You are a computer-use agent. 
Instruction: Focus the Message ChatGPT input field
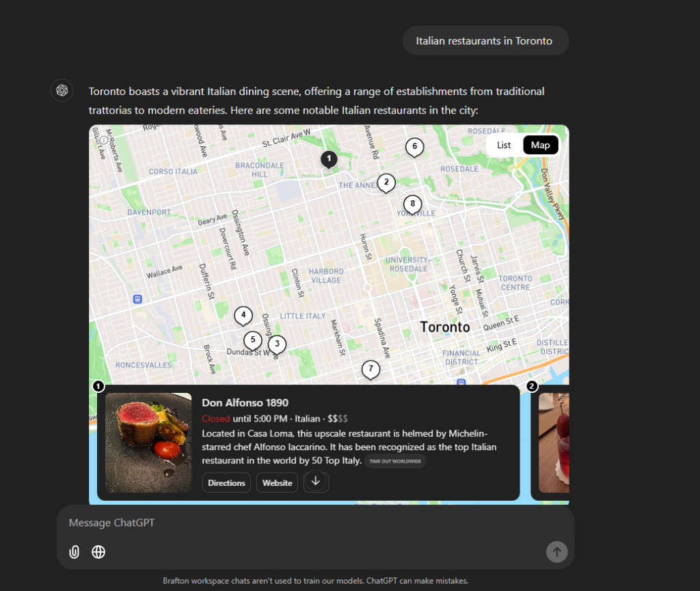click(x=315, y=523)
